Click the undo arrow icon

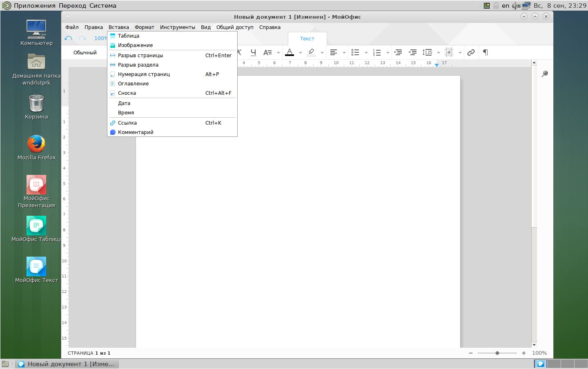tap(68, 38)
